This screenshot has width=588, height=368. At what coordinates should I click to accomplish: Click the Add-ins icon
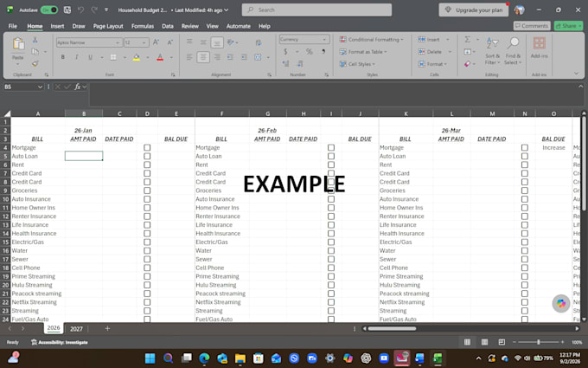(540, 48)
